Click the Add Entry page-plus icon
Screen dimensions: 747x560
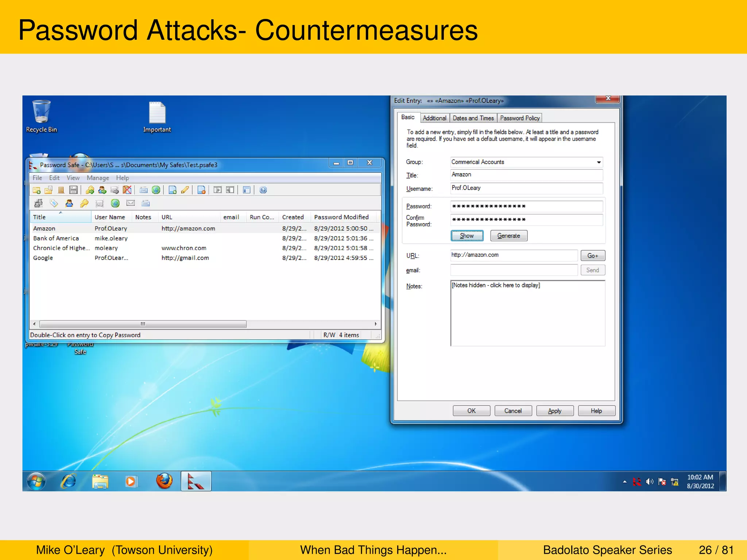[173, 190]
